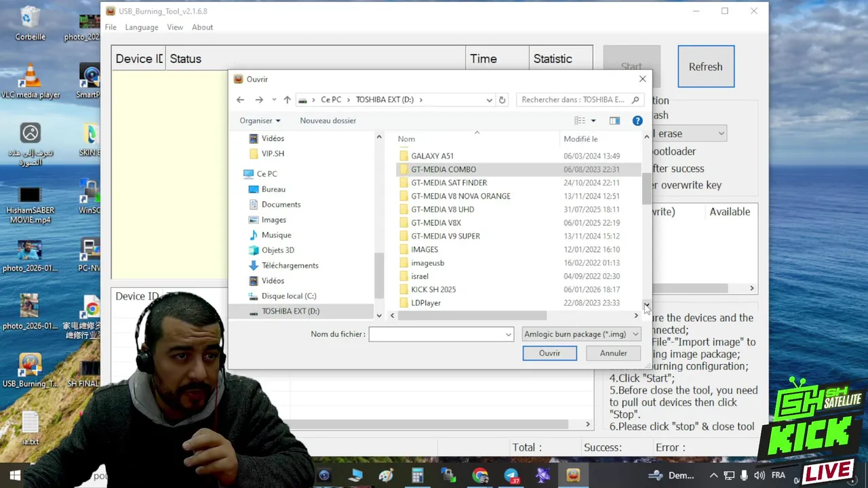Viewport: 868px width, 488px height.
Task: Open the Amlogic burn package filter dropdown
Action: tap(581, 334)
